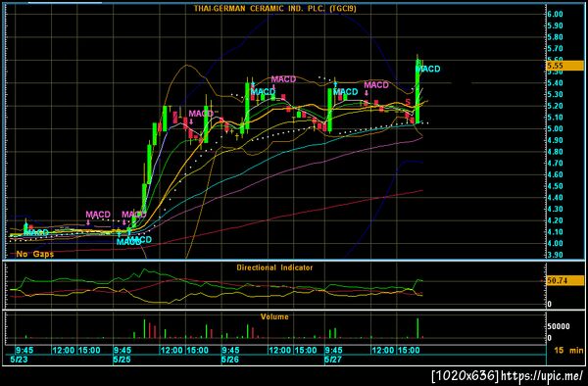Screen dimensions: 588x386
Task: Click the 5.70 price axis label
Action: click(x=556, y=48)
